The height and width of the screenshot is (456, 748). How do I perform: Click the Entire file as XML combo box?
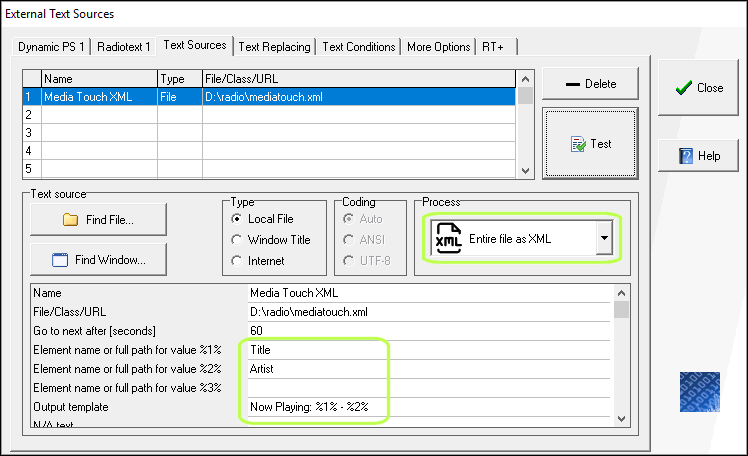tap(522, 238)
